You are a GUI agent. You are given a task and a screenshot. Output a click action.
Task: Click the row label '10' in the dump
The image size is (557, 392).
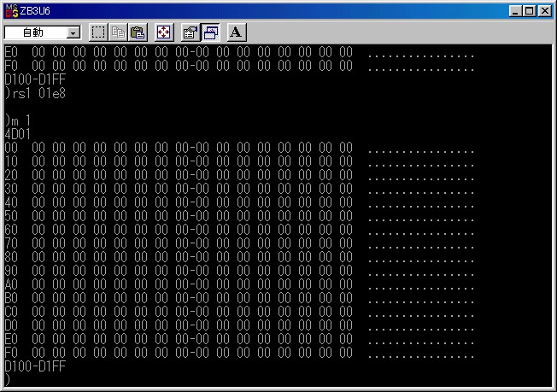pyautogui.click(x=11, y=161)
